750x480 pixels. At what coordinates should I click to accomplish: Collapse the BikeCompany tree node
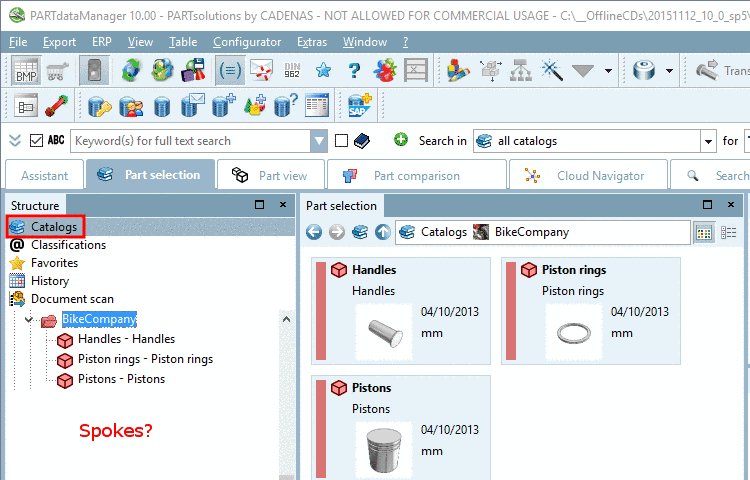tap(29, 320)
